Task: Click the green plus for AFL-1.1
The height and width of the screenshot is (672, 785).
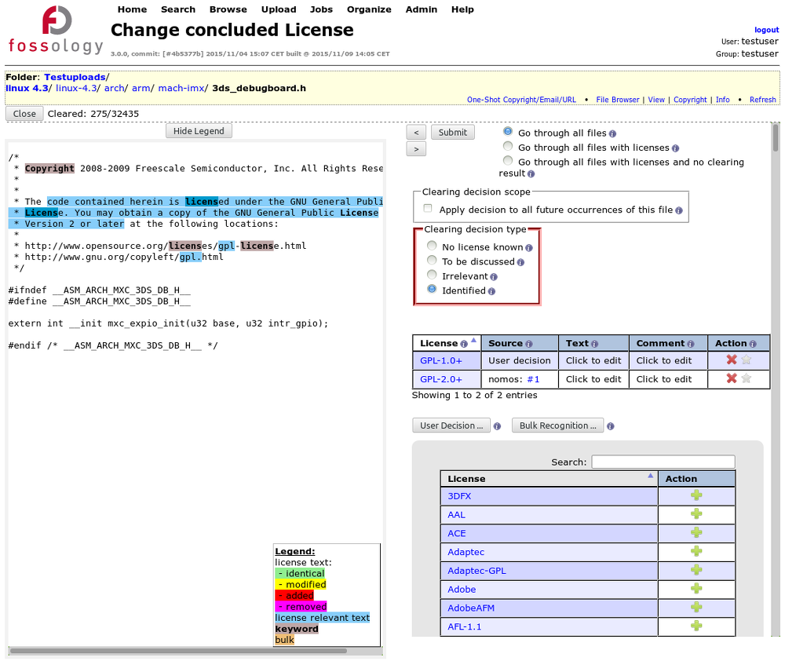Action: 696,626
